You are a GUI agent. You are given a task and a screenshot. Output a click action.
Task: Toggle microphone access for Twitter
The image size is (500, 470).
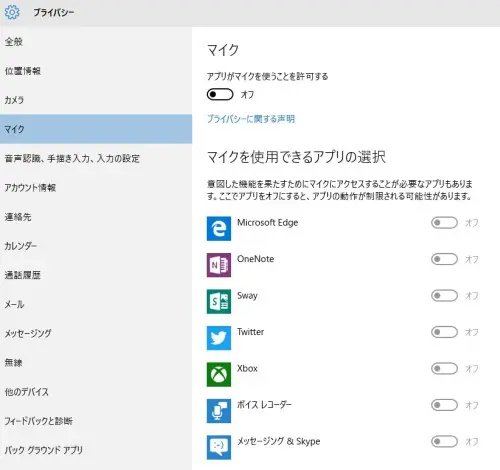click(444, 332)
